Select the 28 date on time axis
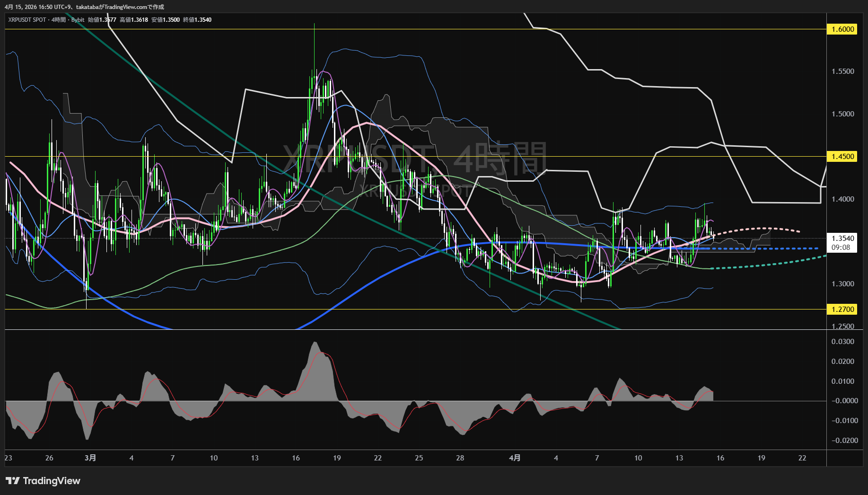Viewport: 868px width, 495px height. (460, 458)
